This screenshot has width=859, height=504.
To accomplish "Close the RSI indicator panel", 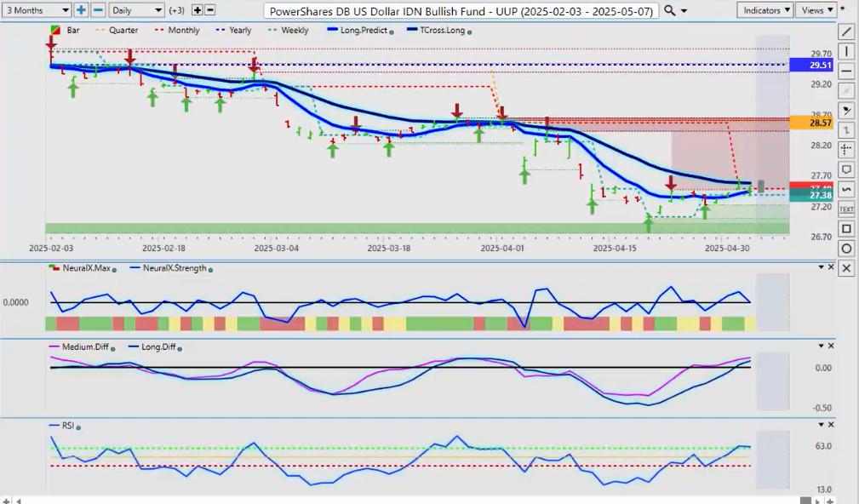I will click(x=831, y=425).
